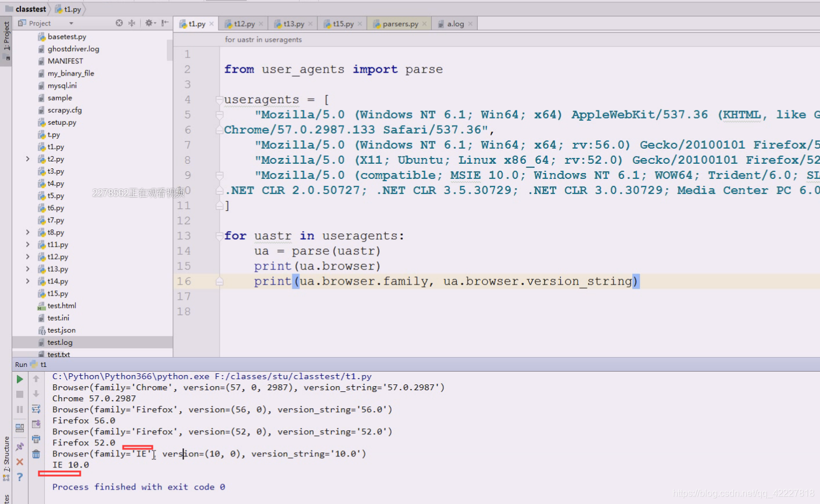820x504 pixels.
Task: Click the Stop process square icon
Action: tap(20, 394)
